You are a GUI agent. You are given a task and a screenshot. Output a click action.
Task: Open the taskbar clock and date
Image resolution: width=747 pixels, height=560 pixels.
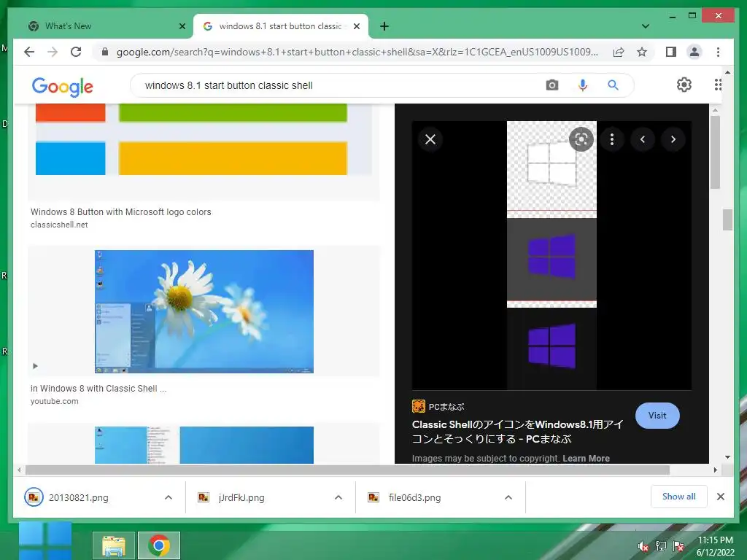click(716, 546)
